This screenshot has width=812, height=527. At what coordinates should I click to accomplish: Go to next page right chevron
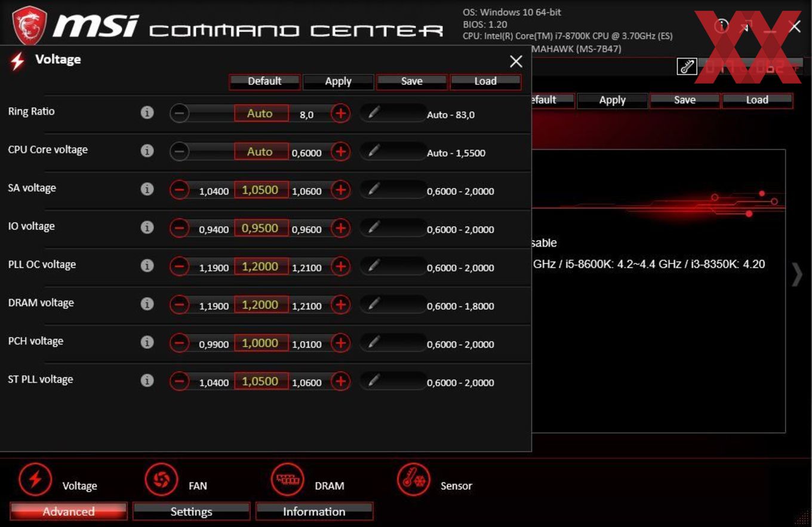797,274
